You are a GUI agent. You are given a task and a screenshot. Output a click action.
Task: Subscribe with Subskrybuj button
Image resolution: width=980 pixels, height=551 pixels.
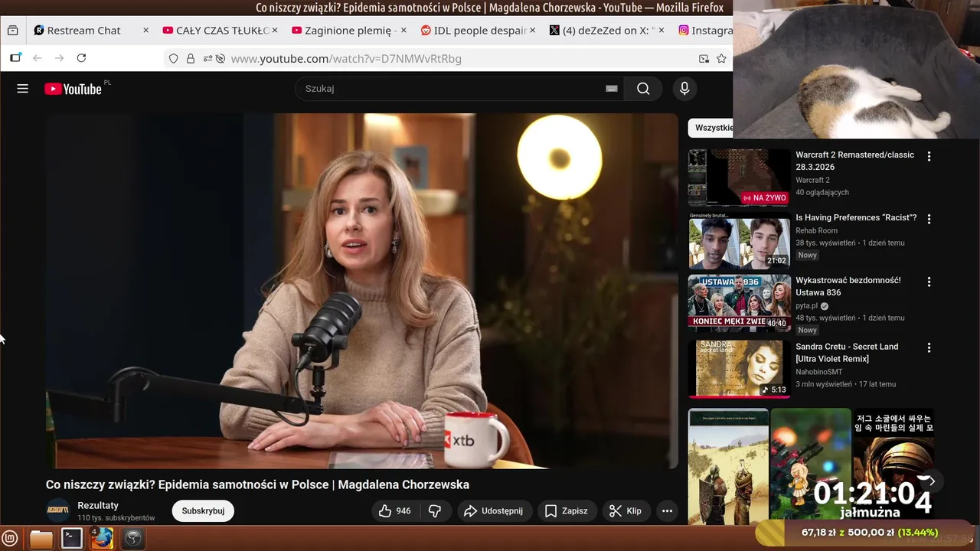[x=203, y=511]
